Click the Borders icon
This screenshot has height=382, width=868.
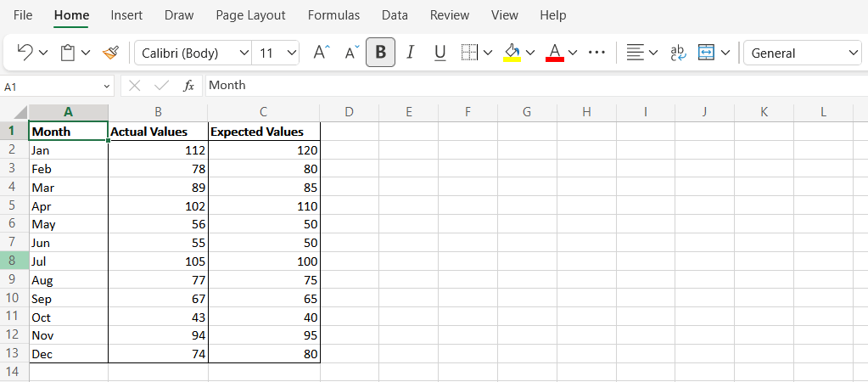click(x=469, y=53)
